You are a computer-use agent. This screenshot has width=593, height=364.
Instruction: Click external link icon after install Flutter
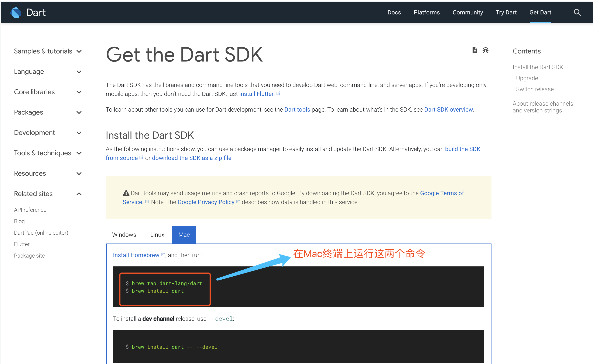click(x=278, y=93)
